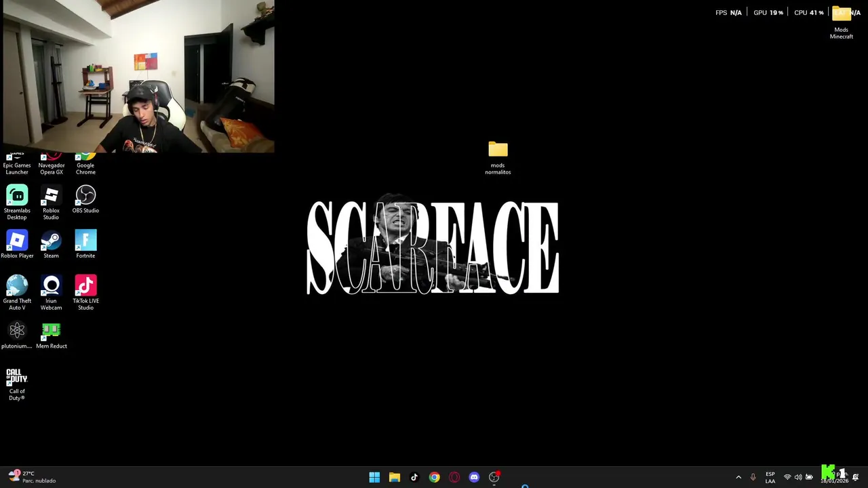This screenshot has width=868, height=488.
Task: Select the Roblox Player icon
Action: click(17, 244)
